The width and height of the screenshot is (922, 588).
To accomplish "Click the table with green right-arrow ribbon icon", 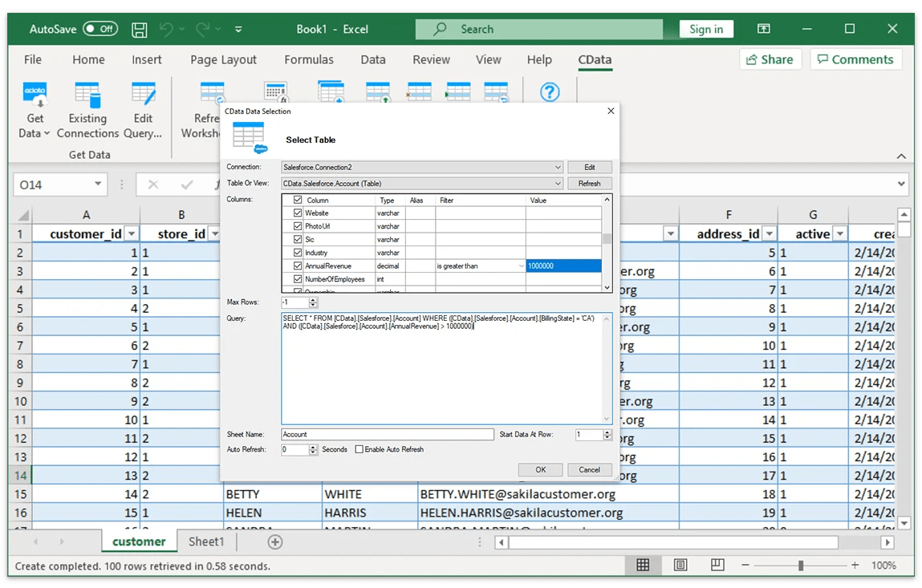I will 457,92.
